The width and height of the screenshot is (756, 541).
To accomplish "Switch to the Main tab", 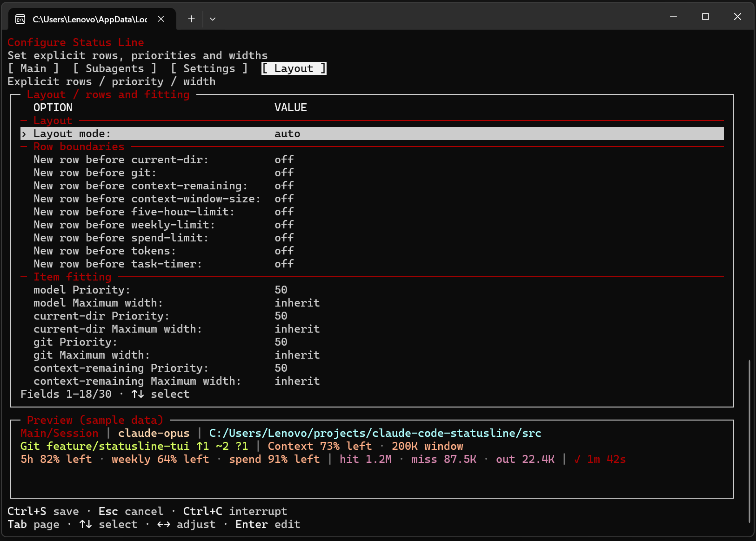I will [33, 68].
